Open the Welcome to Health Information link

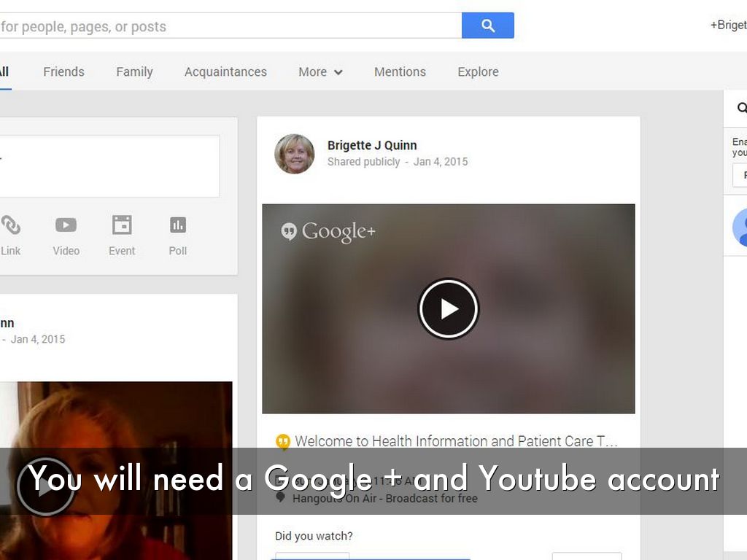click(456, 441)
